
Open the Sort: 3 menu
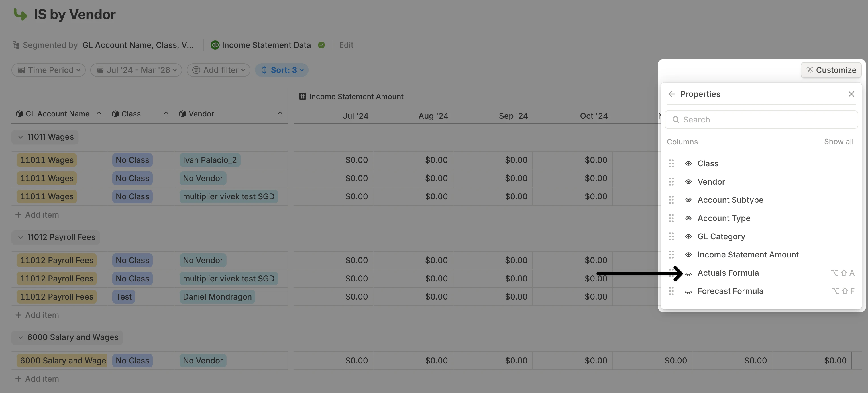point(282,70)
